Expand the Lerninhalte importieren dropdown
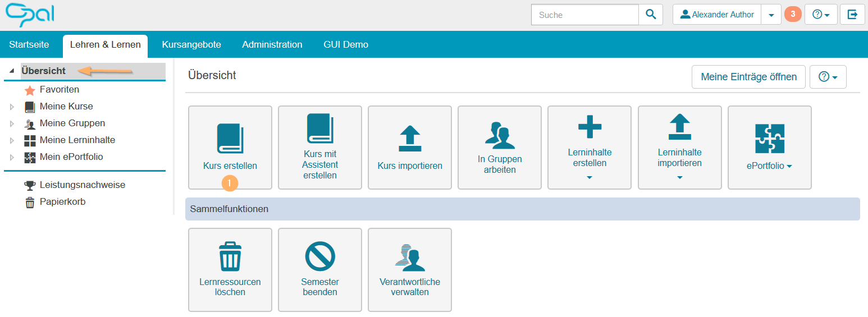Screen dimensions: 868x317 (x=679, y=178)
